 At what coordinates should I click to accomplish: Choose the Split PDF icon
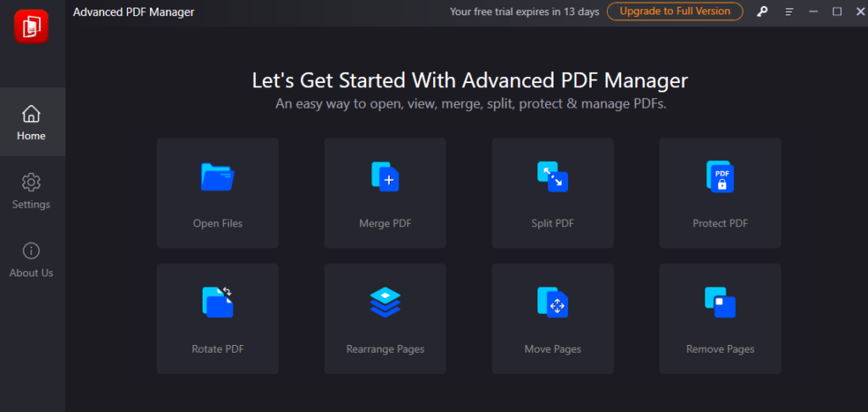(553, 176)
